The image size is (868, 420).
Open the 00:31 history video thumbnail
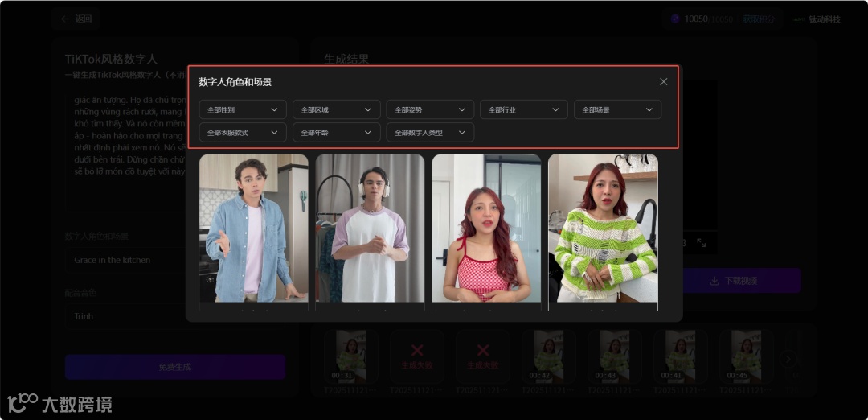pyautogui.click(x=351, y=356)
